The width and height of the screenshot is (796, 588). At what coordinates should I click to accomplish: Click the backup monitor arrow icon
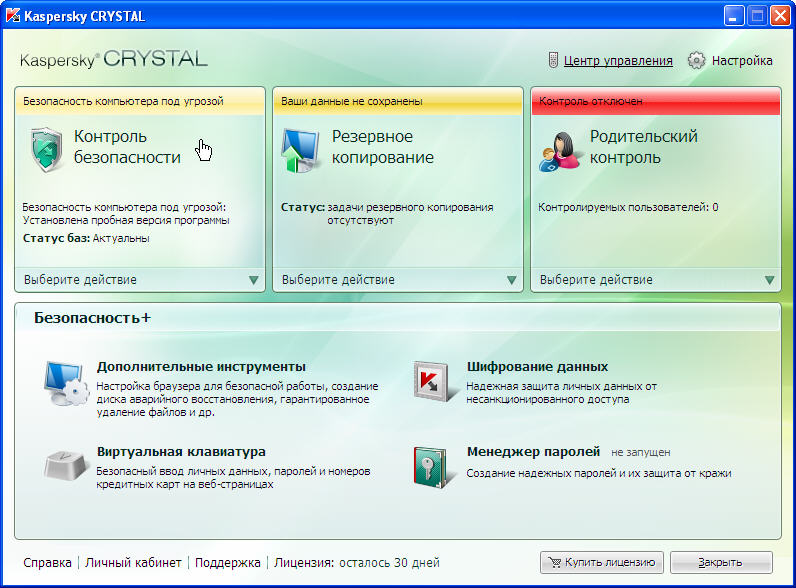[301, 150]
